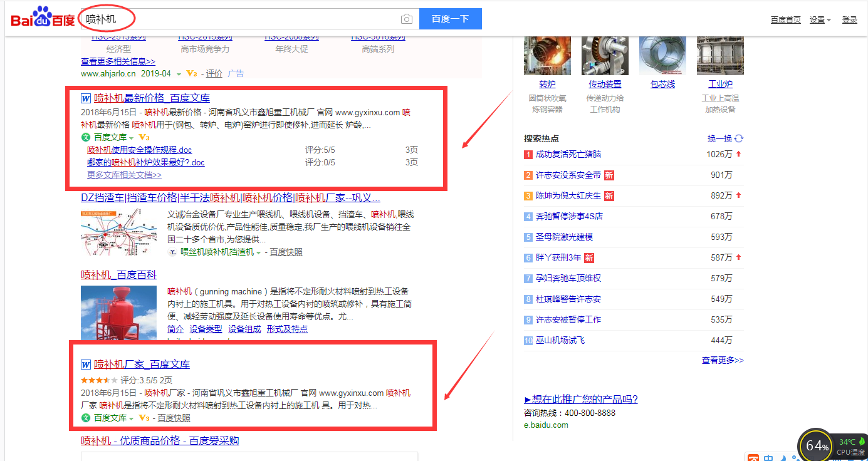Click green 百度文库 icon under 喷补机最新价格

[86, 137]
